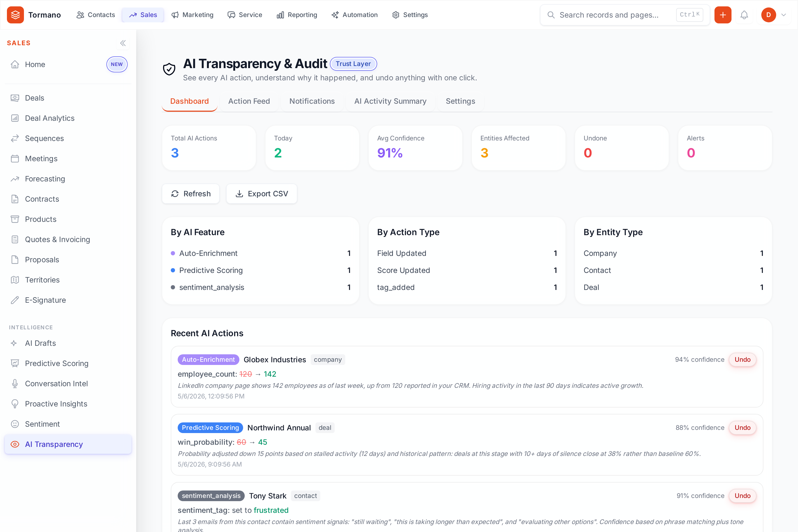The width and height of the screenshot is (798, 532).
Task: Switch to AI Activity Summary tab
Action: tap(390, 101)
